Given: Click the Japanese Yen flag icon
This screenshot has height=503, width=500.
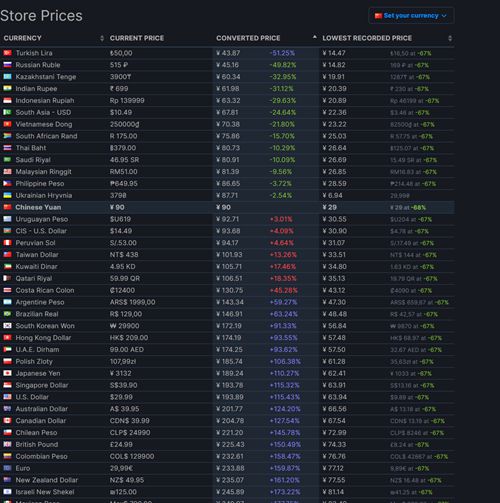Looking at the screenshot, I should pyautogui.click(x=7, y=373).
